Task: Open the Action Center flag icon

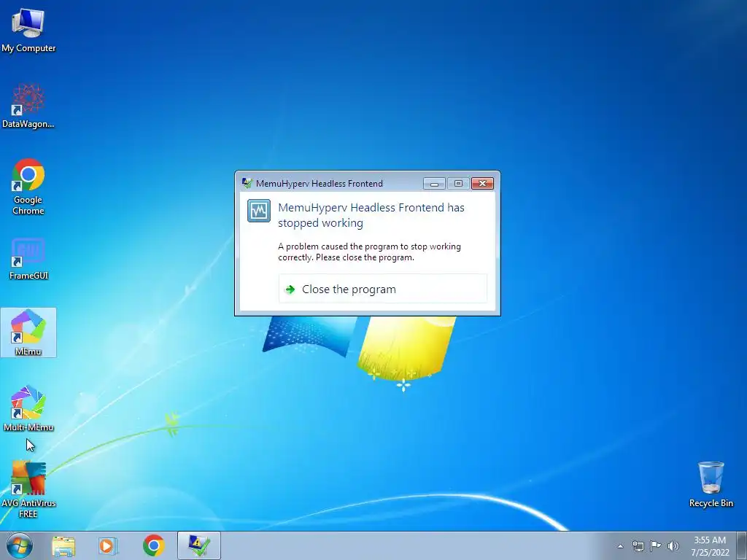Action: coord(656,546)
